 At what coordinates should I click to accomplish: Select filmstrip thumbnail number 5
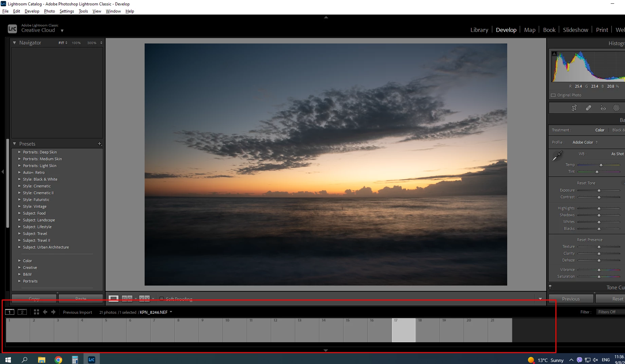coord(114,330)
